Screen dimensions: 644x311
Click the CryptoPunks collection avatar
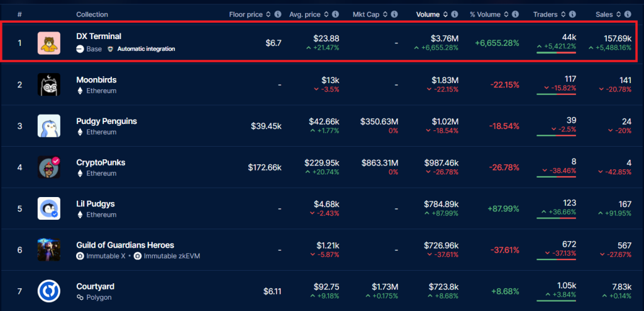(48, 167)
